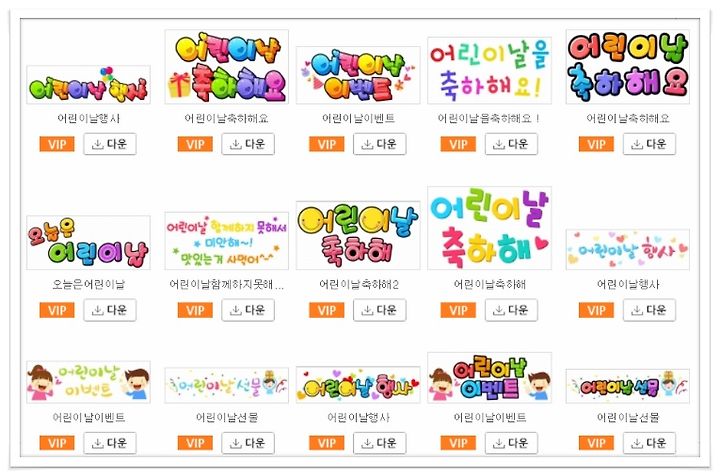Click the VIP badge under 어린이날축하해2

pyautogui.click(x=326, y=310)
